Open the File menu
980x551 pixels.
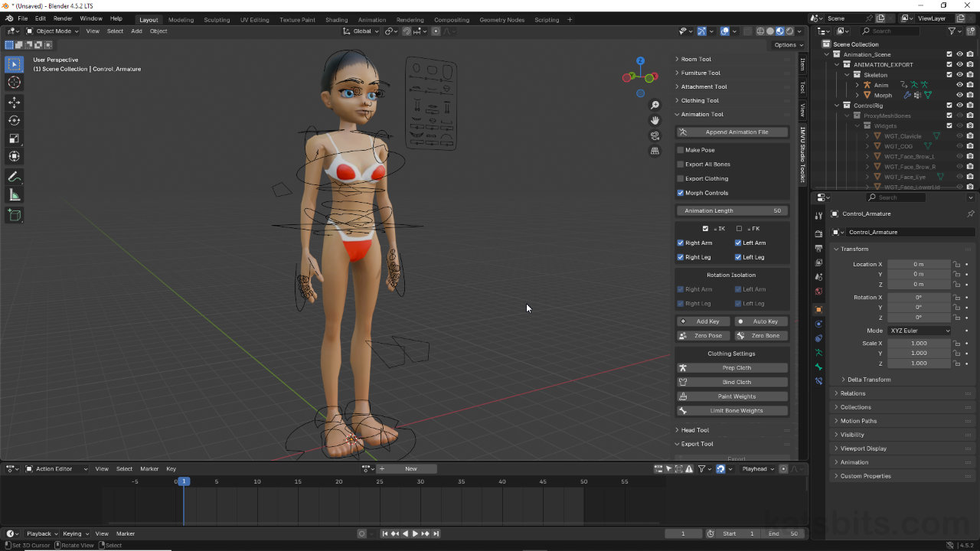[22, 18]
